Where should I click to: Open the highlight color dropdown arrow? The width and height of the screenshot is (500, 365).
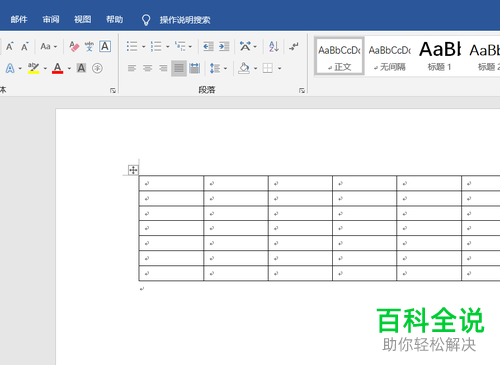(x=45, y=68)
